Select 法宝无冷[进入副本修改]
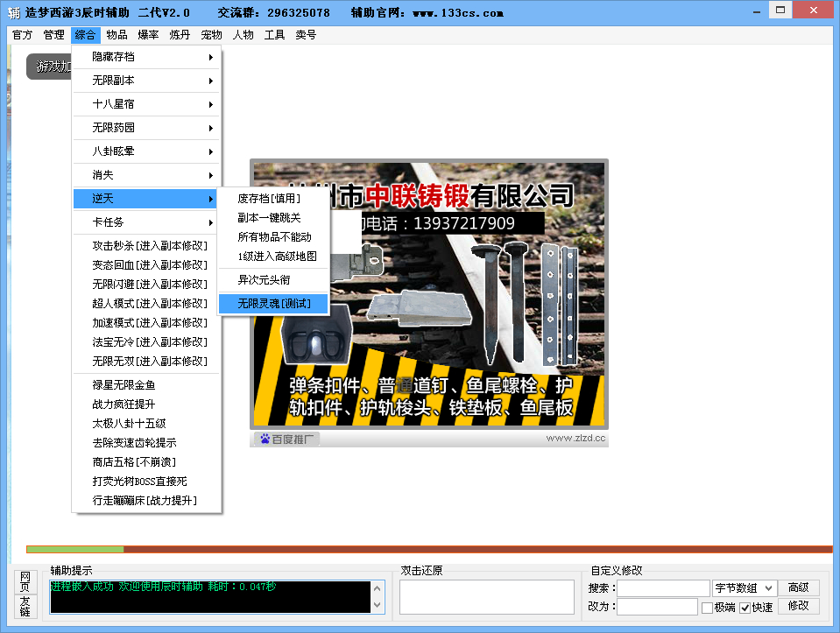Image resolution: width=840 pixels, height=633 pixels. [x=146, y=342]
